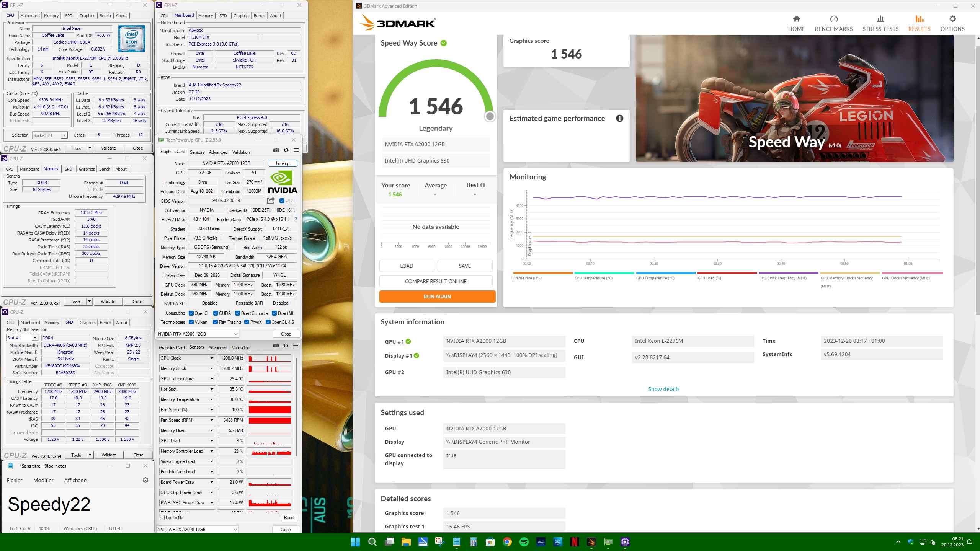This screenshot has height=551, width=980.
Task: Take a GPU-Z Graphics Card screenshot with camera icon
Action: click(x=276, y=150)
